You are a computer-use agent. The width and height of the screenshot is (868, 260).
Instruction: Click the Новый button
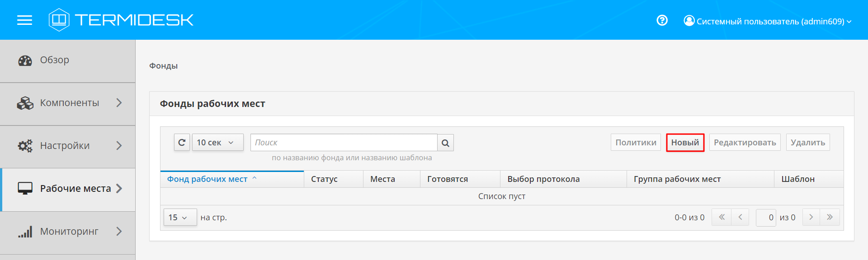point(685,143)
